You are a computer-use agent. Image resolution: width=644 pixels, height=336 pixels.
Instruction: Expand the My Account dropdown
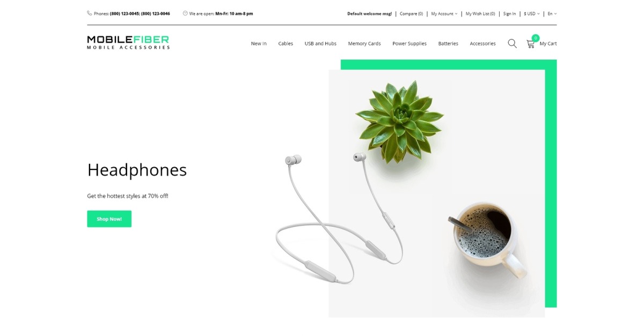tap(444, 13)
